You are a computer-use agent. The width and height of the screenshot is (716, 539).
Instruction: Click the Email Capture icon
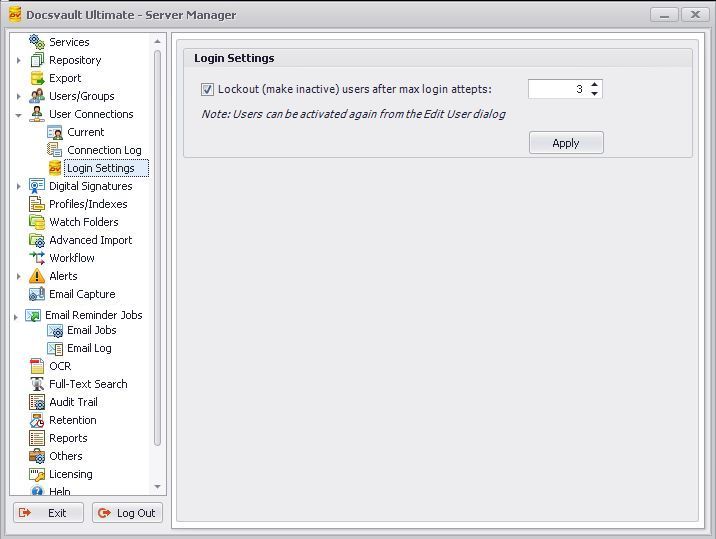pos(37,294)
